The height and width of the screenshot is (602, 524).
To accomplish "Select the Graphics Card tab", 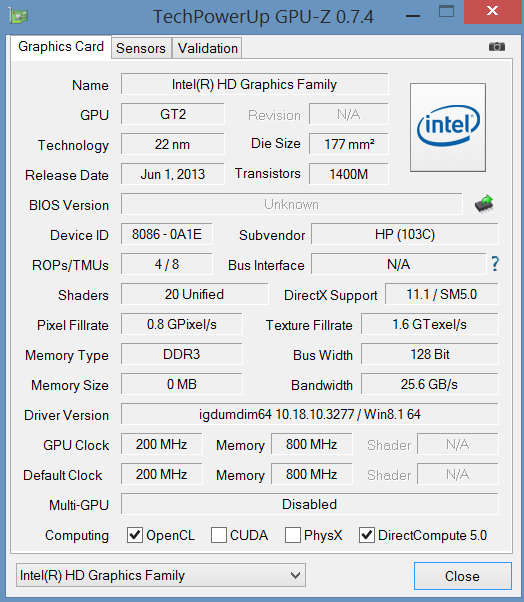I will tap(61, 47).
